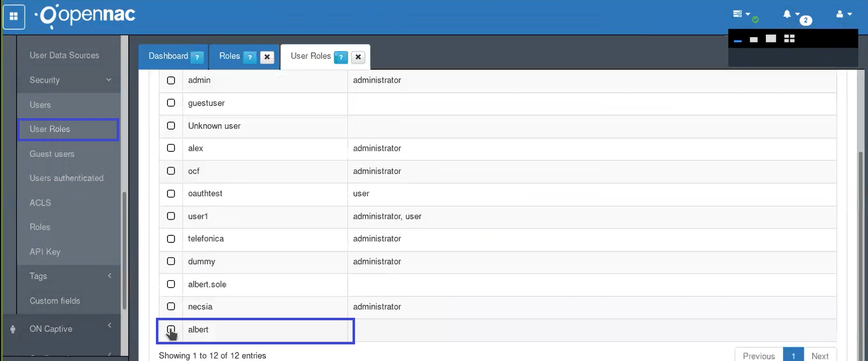Check the admin row checkbox
The height and width of the screenshot is (361, 868).
point(171,80)
